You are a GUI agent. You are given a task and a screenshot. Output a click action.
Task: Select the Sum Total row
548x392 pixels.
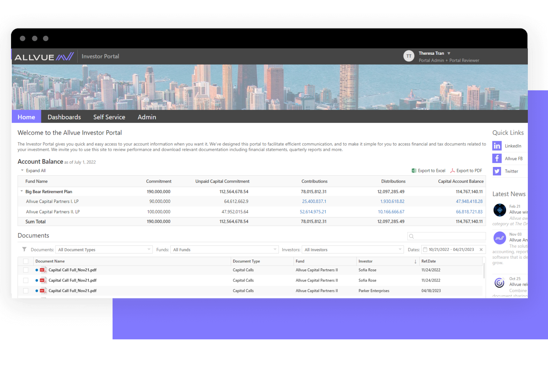(252, 222)
